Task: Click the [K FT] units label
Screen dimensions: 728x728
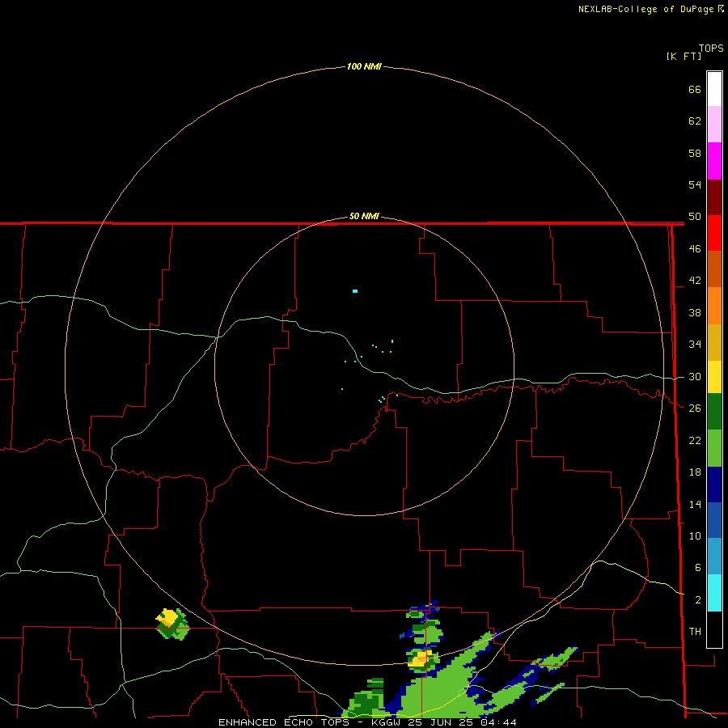Action: point(684,57)
